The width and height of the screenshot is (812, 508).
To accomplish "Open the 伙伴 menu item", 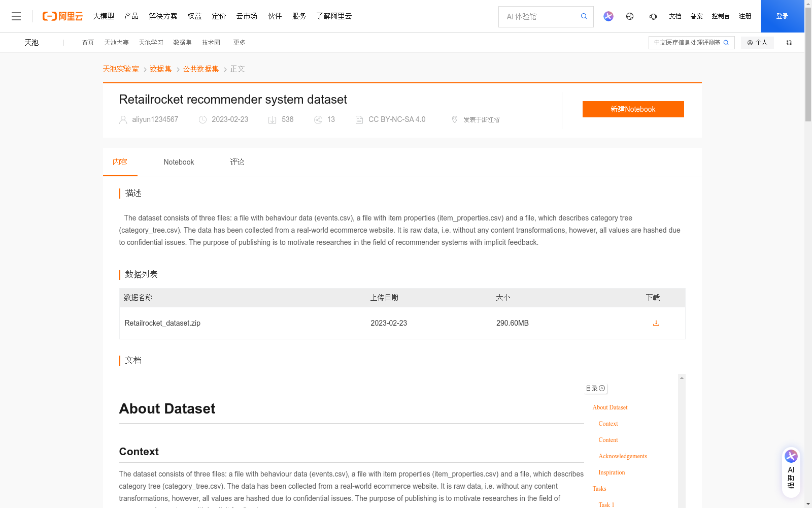I will (x=275, y=16).
